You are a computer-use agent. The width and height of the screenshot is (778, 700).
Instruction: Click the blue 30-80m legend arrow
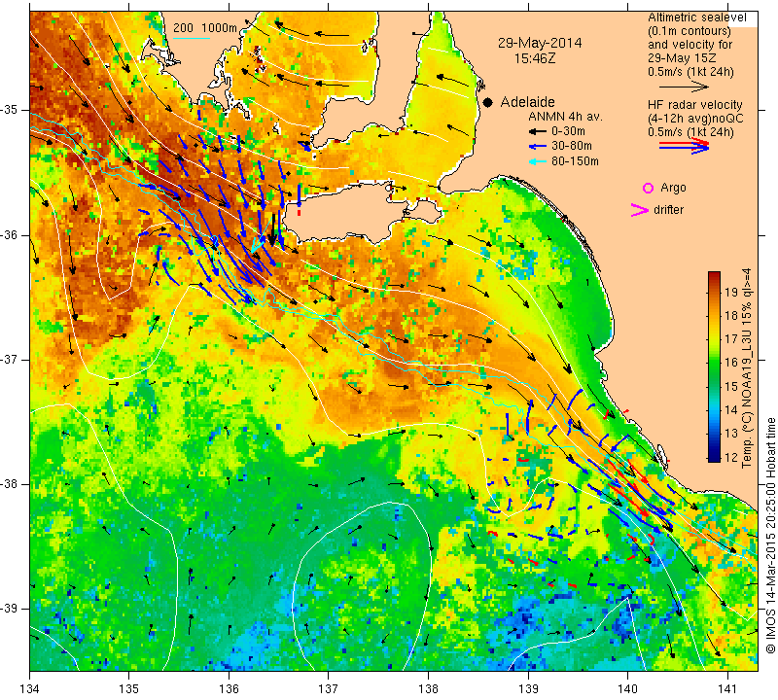point(537,147)
